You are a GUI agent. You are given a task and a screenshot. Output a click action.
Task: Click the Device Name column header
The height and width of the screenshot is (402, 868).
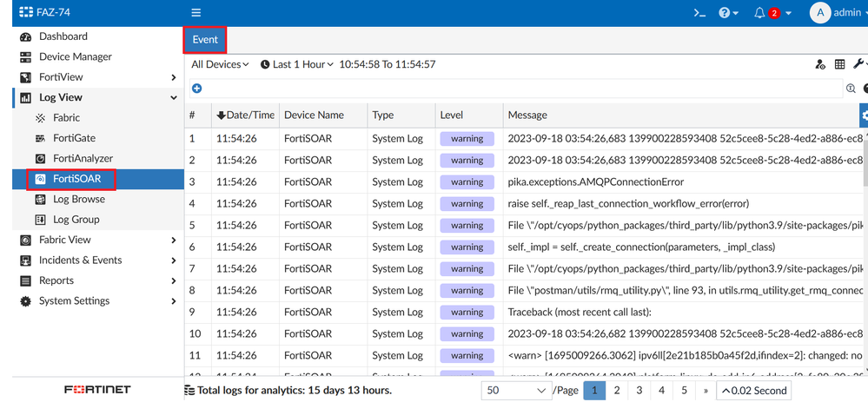[x=323, y=115]
